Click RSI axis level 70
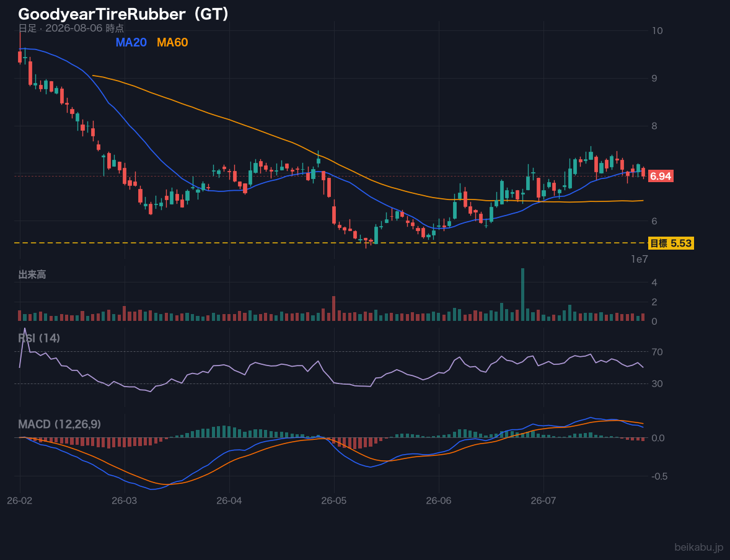The width and height of the screenshot is (730, 560). [x=657, y=352]
